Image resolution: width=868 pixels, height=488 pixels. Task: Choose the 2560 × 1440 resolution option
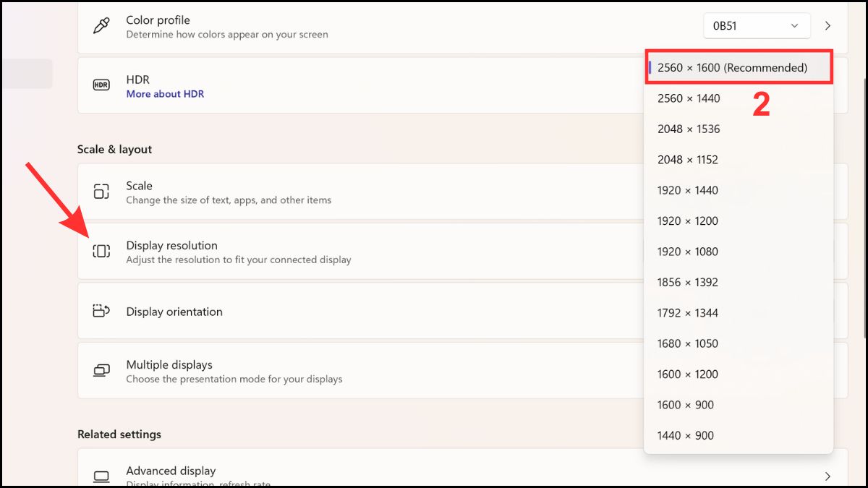click(689, 98)
